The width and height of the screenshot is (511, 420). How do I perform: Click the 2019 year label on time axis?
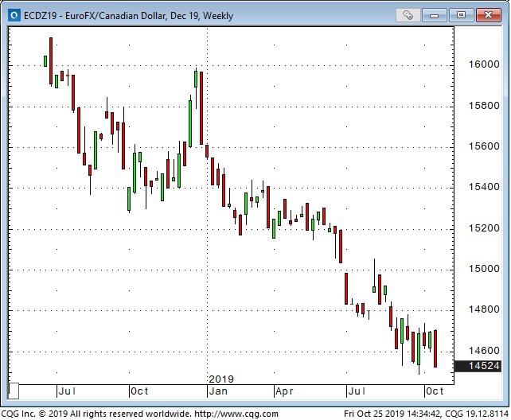[x=221, y=379]
